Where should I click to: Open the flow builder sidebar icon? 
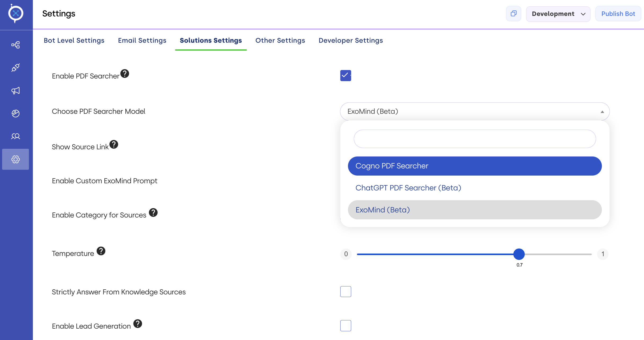click(x=16, y=45)
